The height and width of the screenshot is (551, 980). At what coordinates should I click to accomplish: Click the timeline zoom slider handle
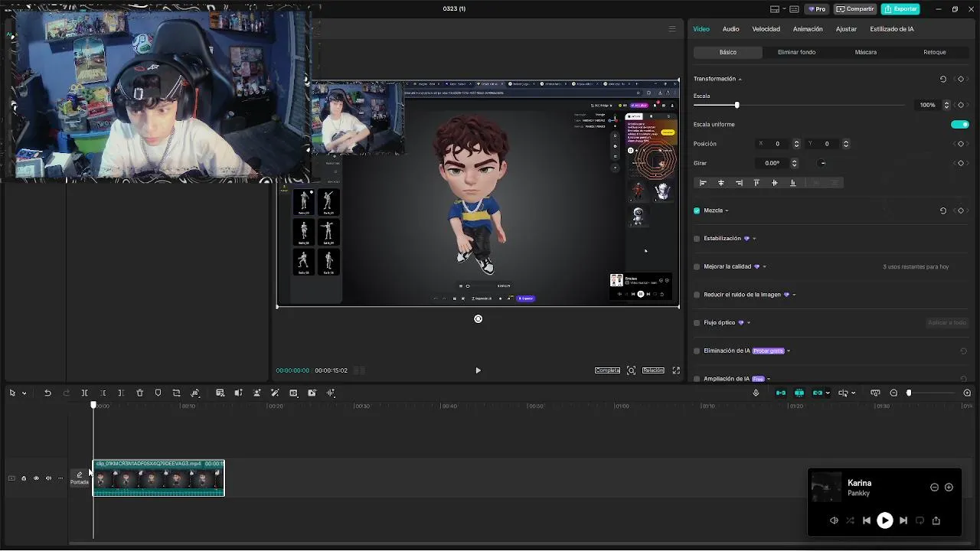click(909, 393)
